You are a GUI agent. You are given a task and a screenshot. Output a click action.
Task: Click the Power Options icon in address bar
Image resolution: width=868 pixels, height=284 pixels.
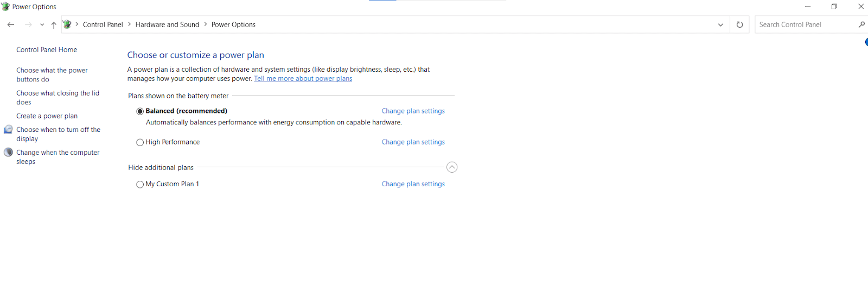tap(67, 24)
